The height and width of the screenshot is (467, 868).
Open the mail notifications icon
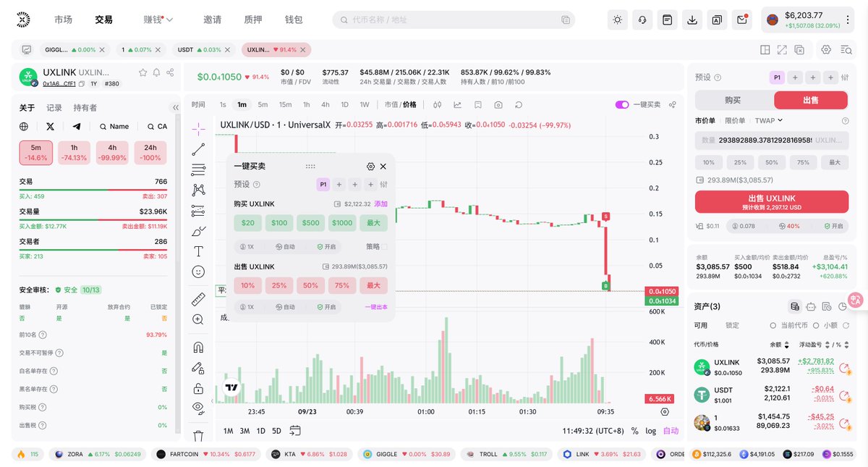pyautogui.click(x=741, y=20)
